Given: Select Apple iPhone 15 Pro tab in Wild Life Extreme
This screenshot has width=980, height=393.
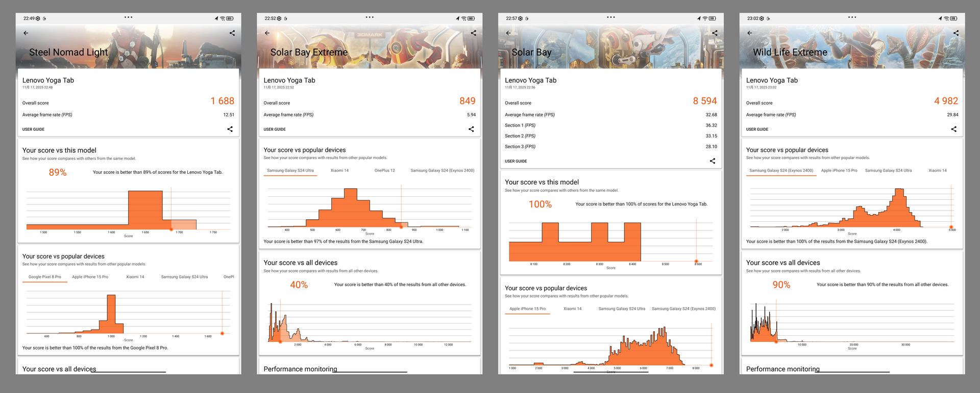Looking at the screenshot, I should click(839, 171).
